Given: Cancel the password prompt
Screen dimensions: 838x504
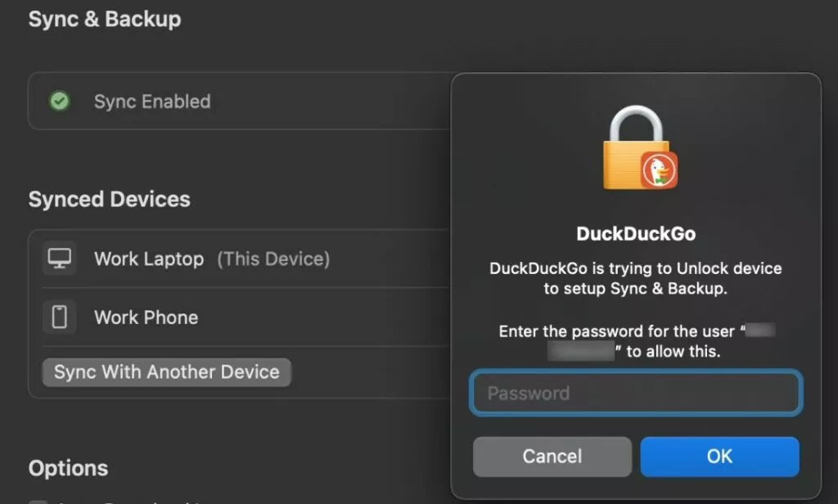Looking at the screenshot, I should [552, 457].
